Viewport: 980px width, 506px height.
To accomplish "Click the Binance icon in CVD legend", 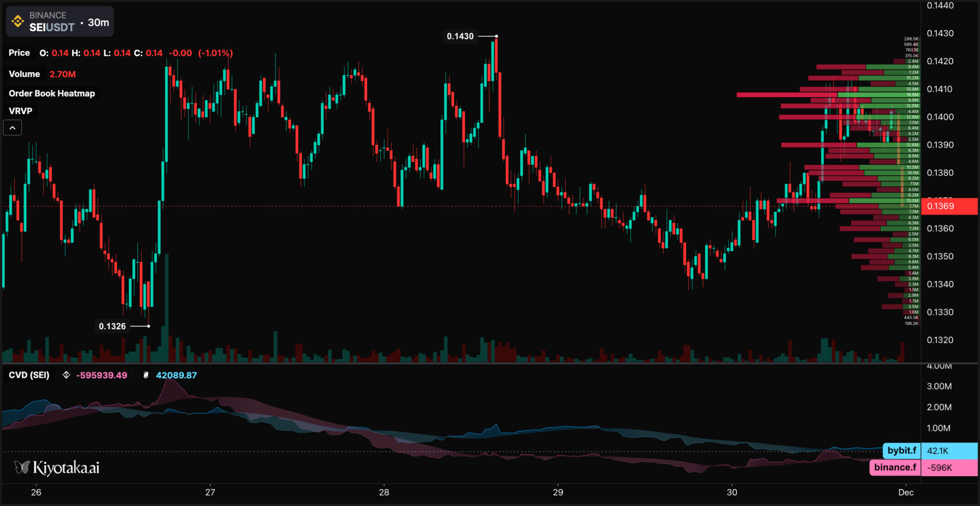I will pos(67,375).
